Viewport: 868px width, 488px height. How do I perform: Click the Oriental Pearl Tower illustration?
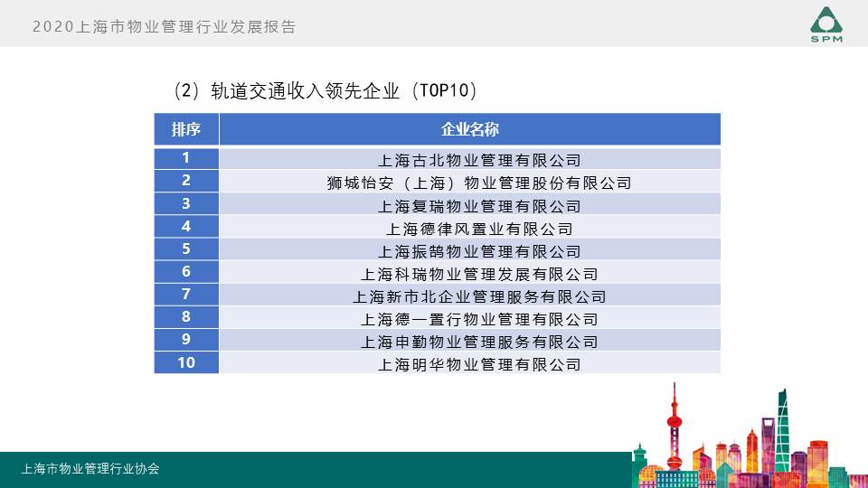pos(673,425)
